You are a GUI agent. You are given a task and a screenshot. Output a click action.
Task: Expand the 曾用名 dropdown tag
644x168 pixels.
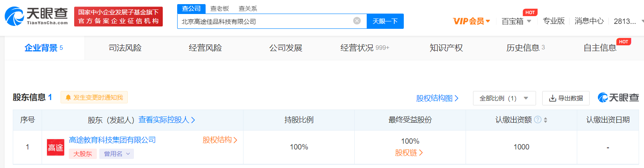pos(117,154)
